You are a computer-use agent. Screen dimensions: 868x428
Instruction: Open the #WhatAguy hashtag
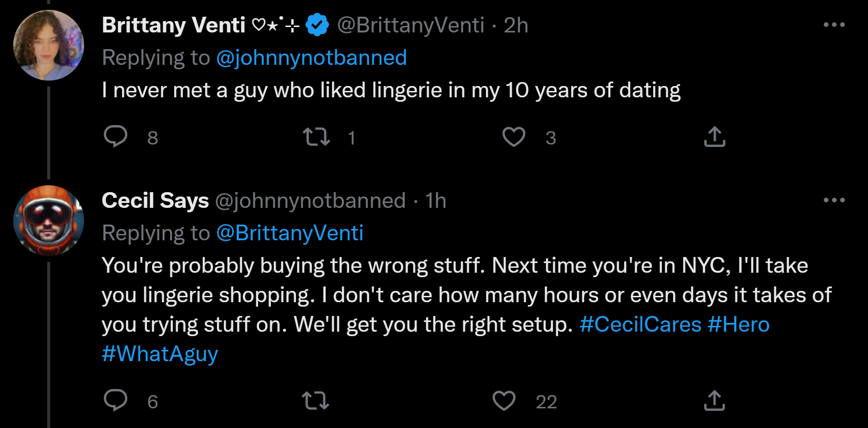pos(160,354)
